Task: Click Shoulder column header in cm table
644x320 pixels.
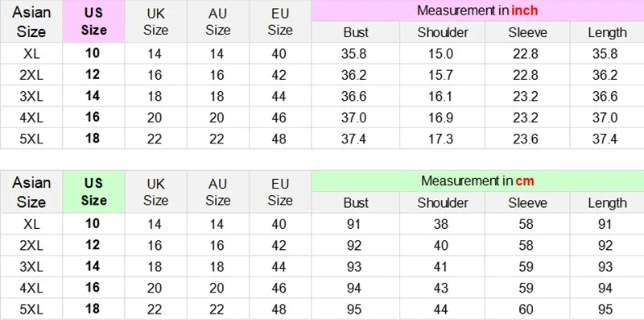Action: tap(442, 203)
